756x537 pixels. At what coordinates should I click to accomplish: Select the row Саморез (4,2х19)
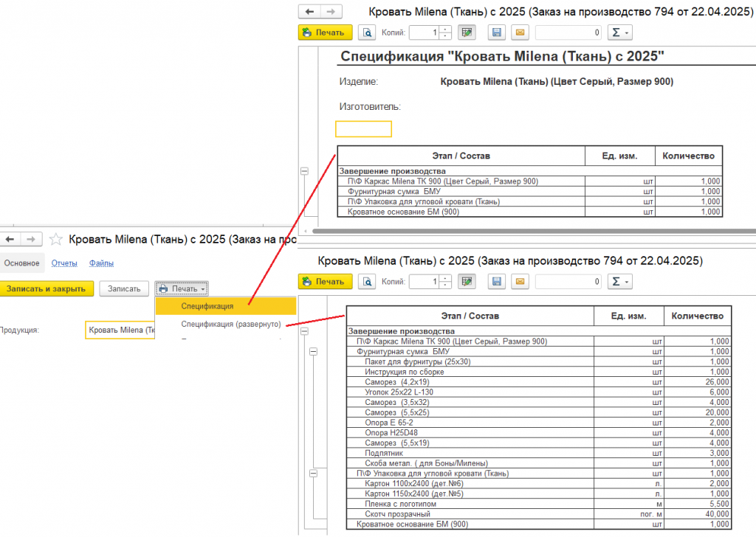coord(538,382)
